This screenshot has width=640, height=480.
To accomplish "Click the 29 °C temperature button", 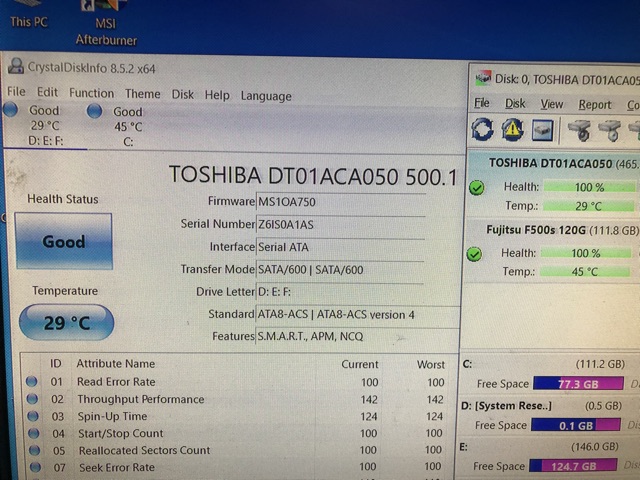I will [67, 322].
